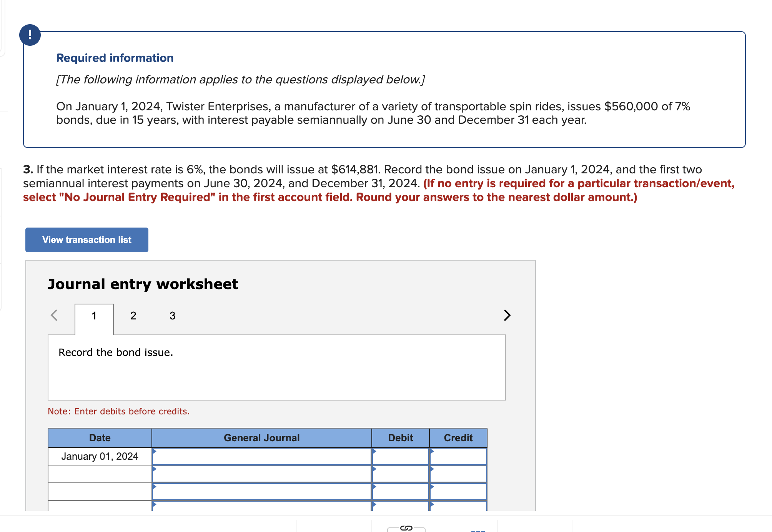Select journal entry tab 1
Image resolution: width=772 pixels, height=532 pixels.
tap(94, 315)
